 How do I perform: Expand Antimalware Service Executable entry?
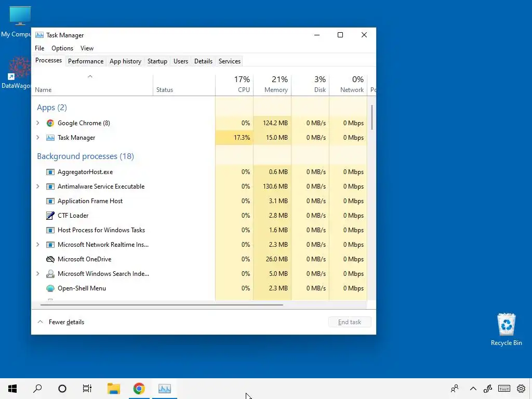click(x=38, y=187)
